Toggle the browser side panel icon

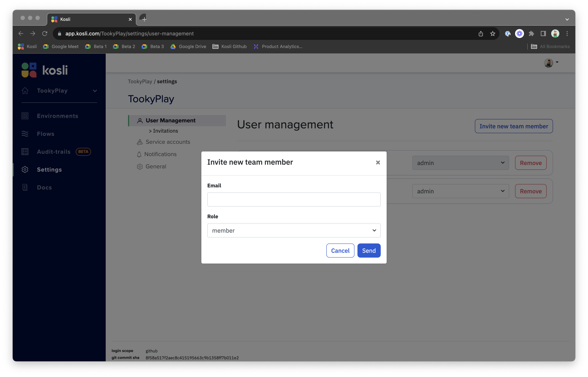[x=543, y=34]
